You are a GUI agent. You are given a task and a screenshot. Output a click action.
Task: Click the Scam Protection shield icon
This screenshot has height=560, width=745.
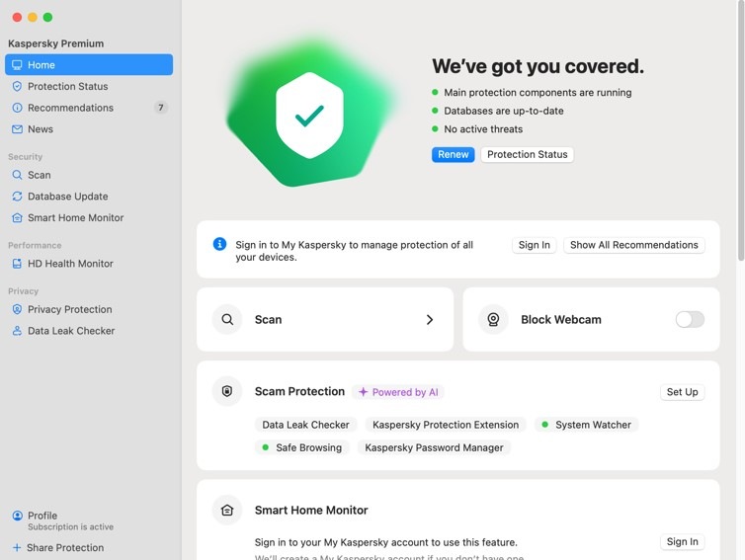227,391
